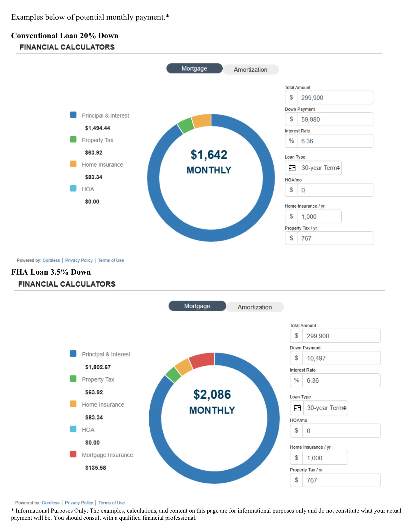This screenshot has height=532, width=413.
Task: Switch to the Amortization tab in the FHA calculator
Action: (x=255, y=307)
